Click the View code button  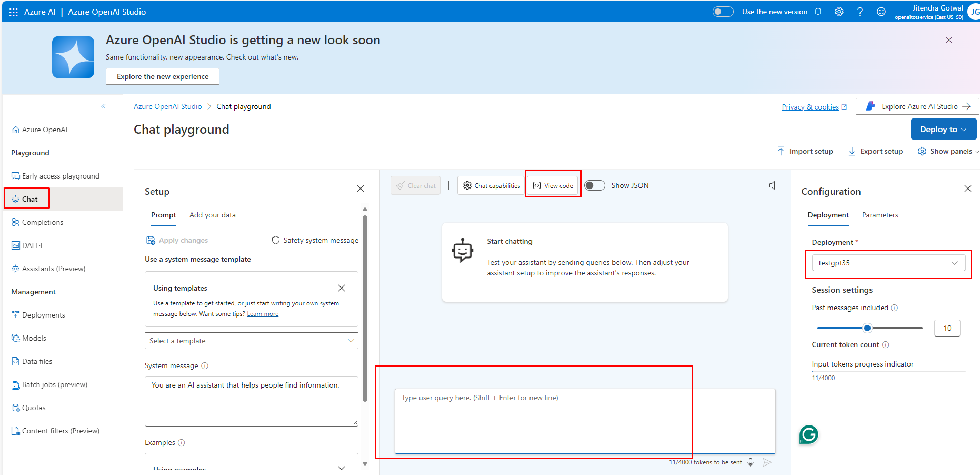click(x=553, y=185)
